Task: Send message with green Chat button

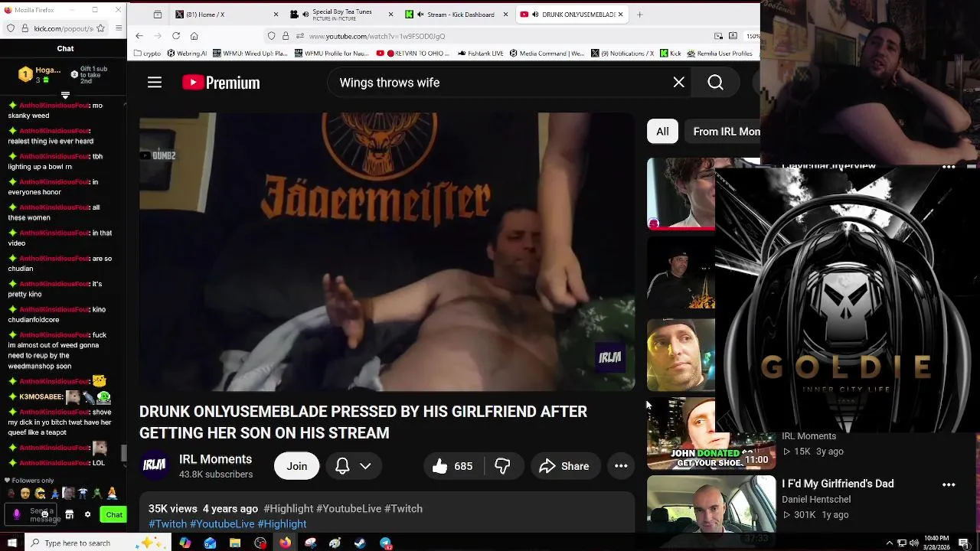Action: point(114,515)
